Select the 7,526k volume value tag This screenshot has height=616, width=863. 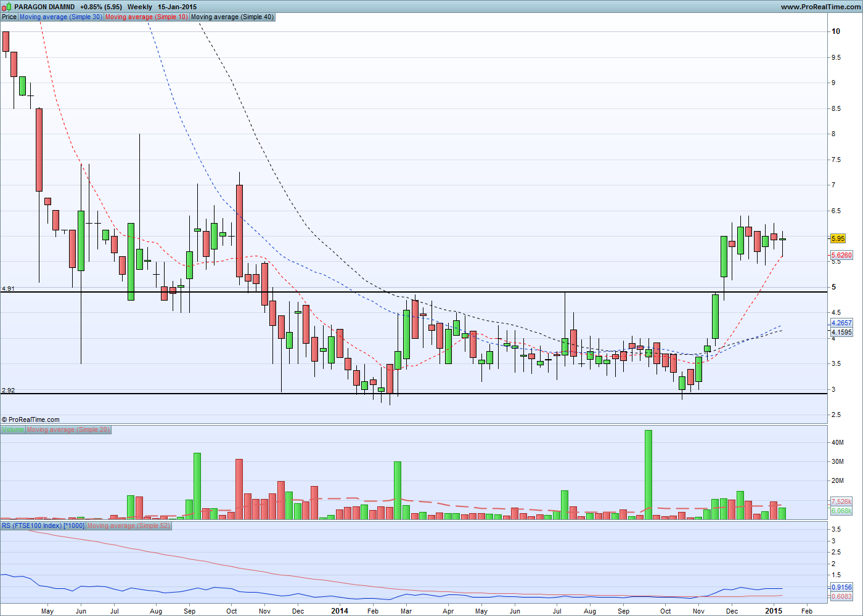pyautogui.click(x=841, y=501)
